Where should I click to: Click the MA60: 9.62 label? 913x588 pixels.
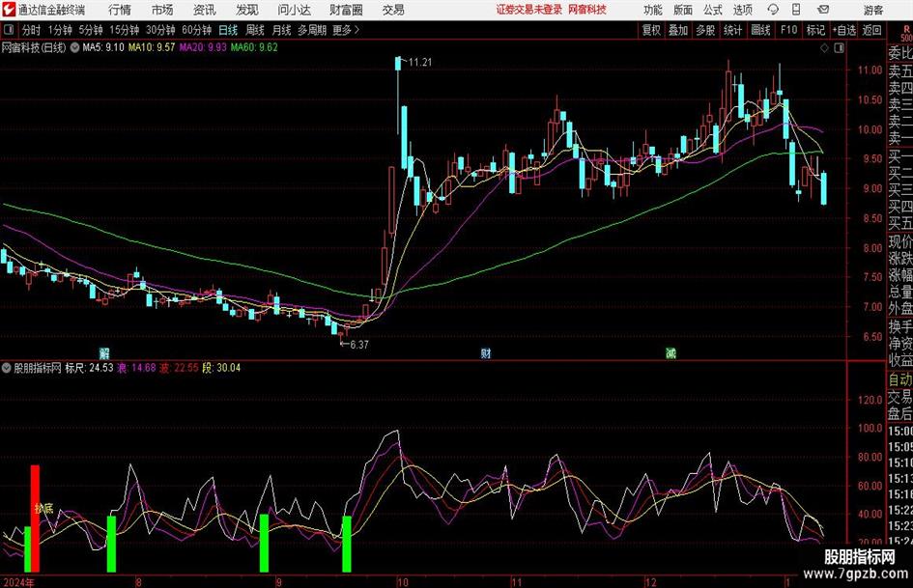coord(254,47)
